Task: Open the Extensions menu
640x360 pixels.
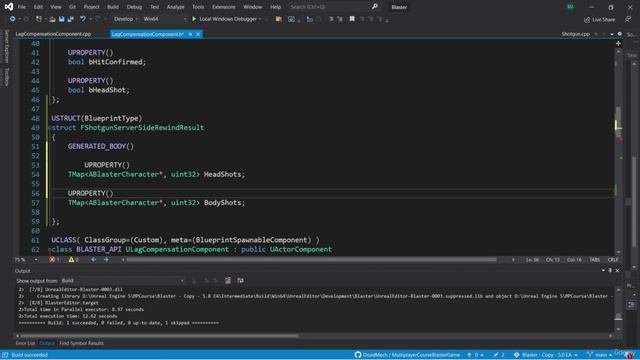Action: (224, 7)
